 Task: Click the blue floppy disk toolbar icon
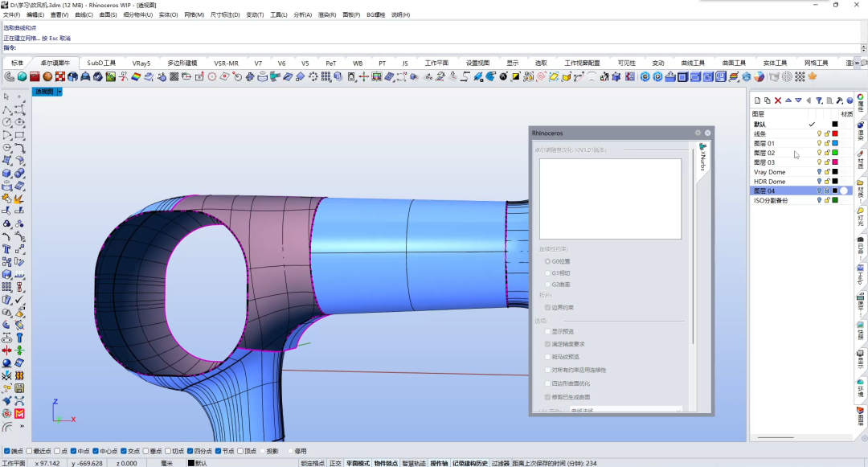tap(720, 77)
